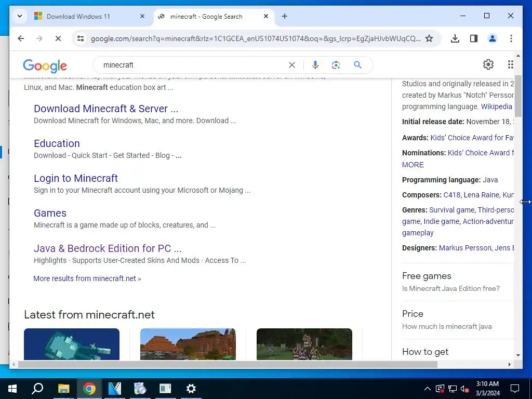
Task: Click MORE under Nominations
Action: click(413, 165)
